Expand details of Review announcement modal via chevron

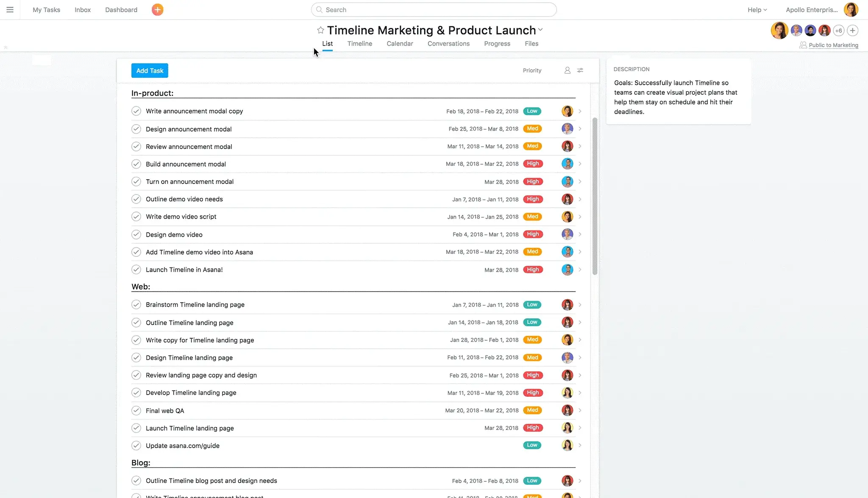[580, 146]
